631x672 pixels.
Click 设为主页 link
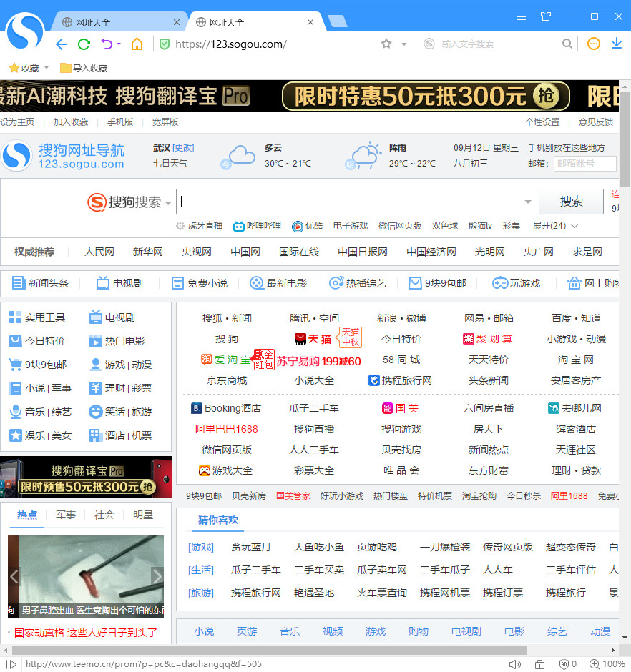click(17, 122)
